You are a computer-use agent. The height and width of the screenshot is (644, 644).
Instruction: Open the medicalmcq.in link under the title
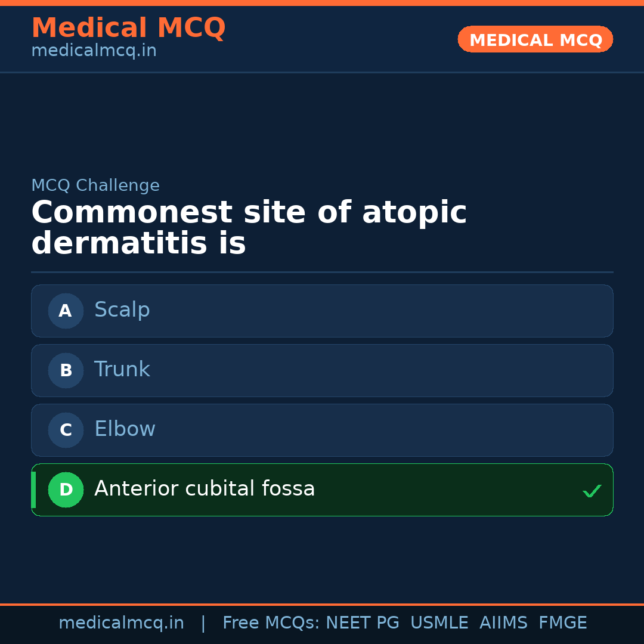click(94, 51)
